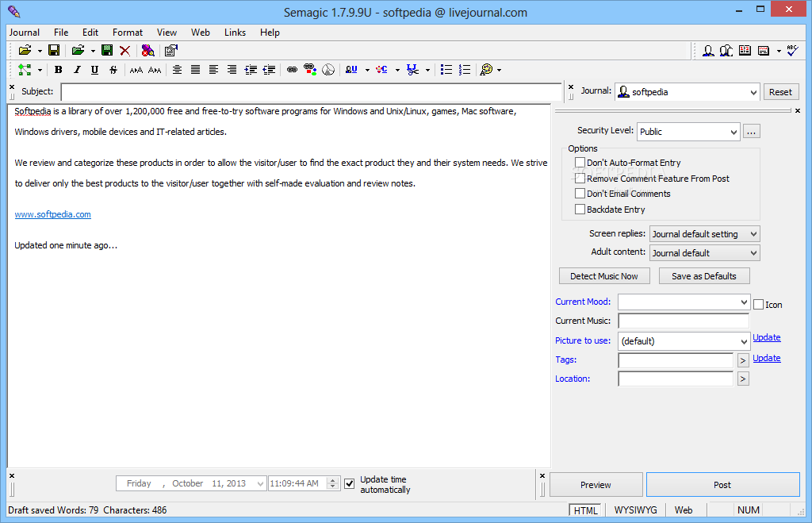812x523 pixels.
Task: Open the calendar book icon
Action: pyautogui.click(x=745, y=50)
